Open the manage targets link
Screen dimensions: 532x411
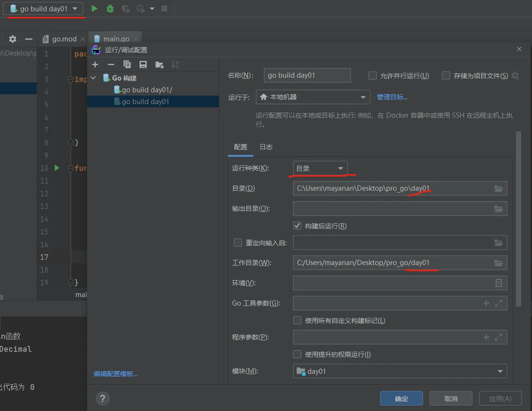coord(392,97)
